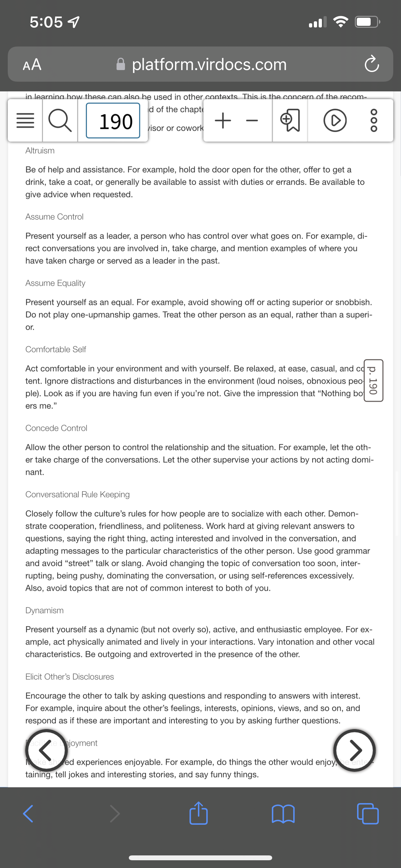401x868 pixels.
Task: Reload the page in Safari
Action: click(372, 64)
